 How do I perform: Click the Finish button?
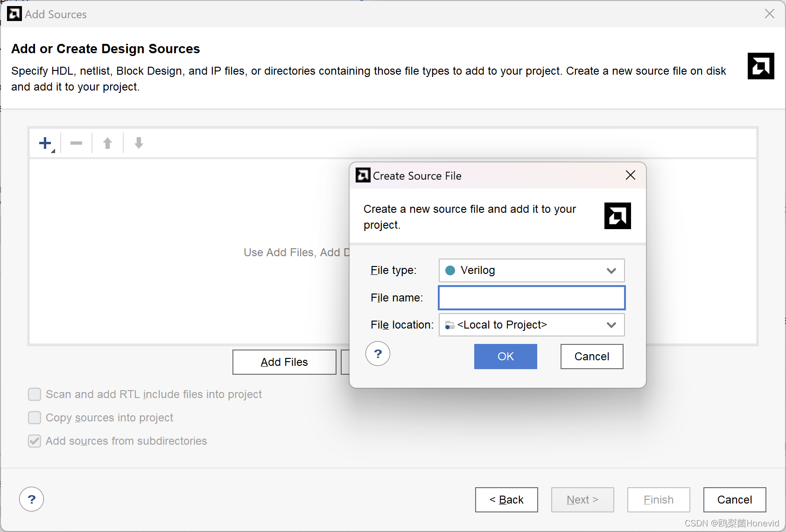[x=659, y=500]
